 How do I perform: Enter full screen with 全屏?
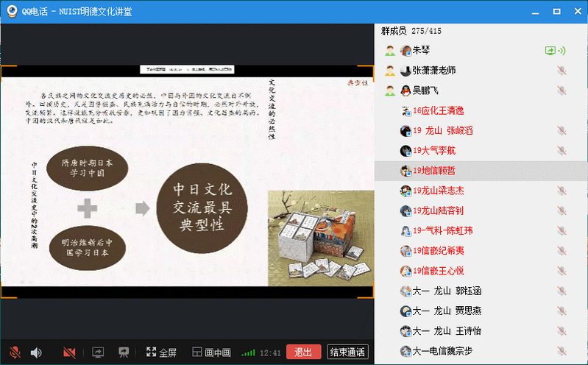161,352
